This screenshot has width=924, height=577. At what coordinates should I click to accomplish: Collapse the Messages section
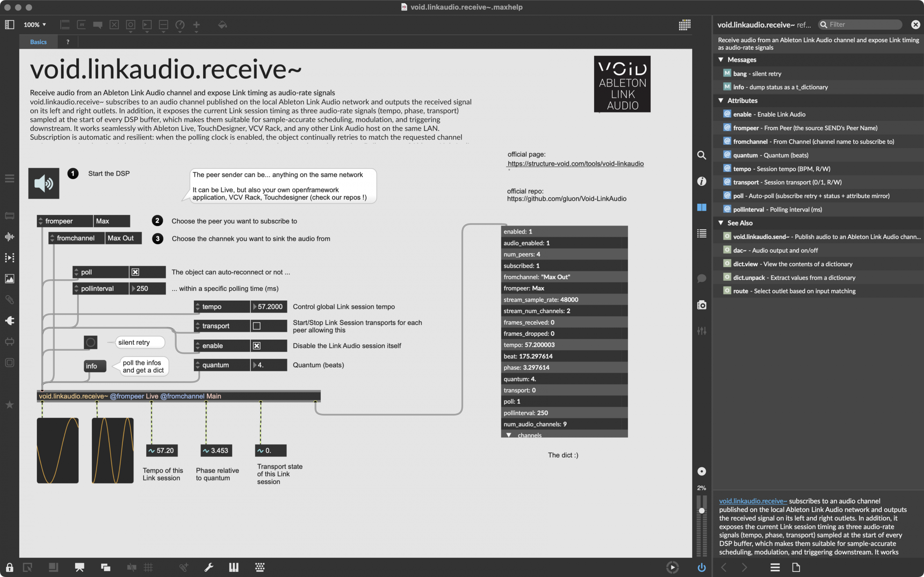[x=720, y=60]
